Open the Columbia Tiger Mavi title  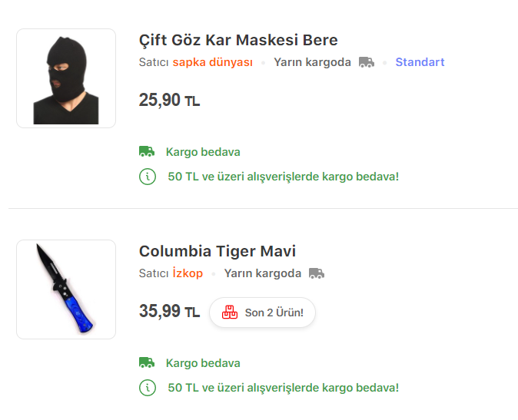217,251
